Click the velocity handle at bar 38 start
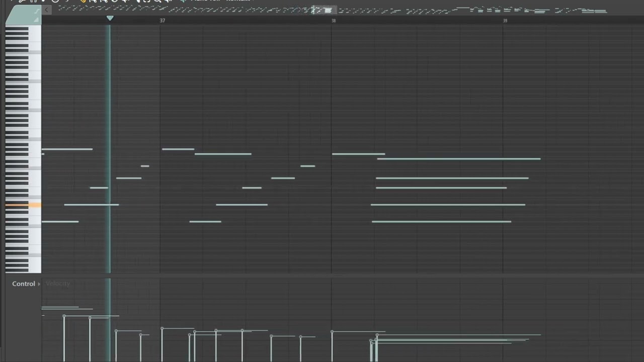This screenshot has width=644, height=362. coord(332,332)
